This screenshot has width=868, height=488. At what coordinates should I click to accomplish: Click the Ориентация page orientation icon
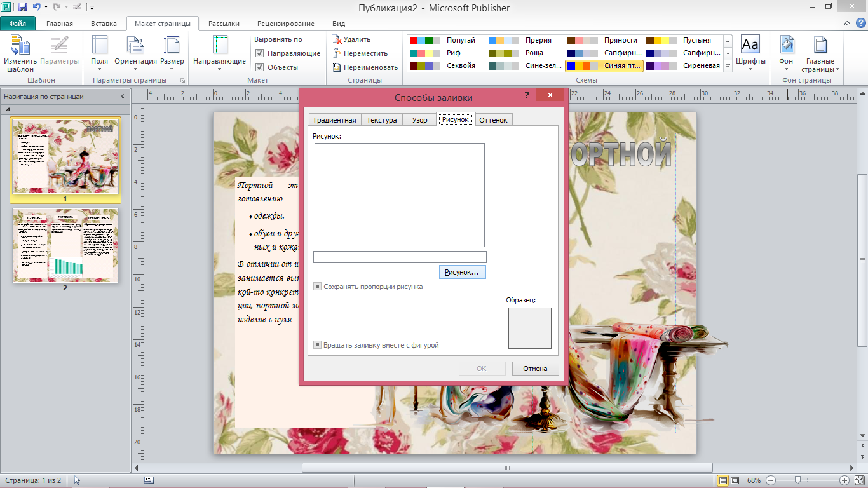(x=135, y=46)
